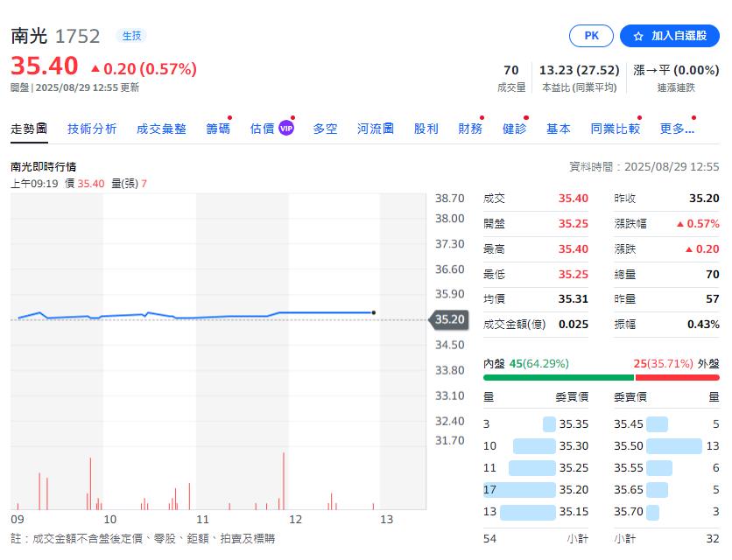732x560 pixels.
Task: Click the 35.20 previous-close price marker
Action: pyautogui.click(x=449, y=319)
